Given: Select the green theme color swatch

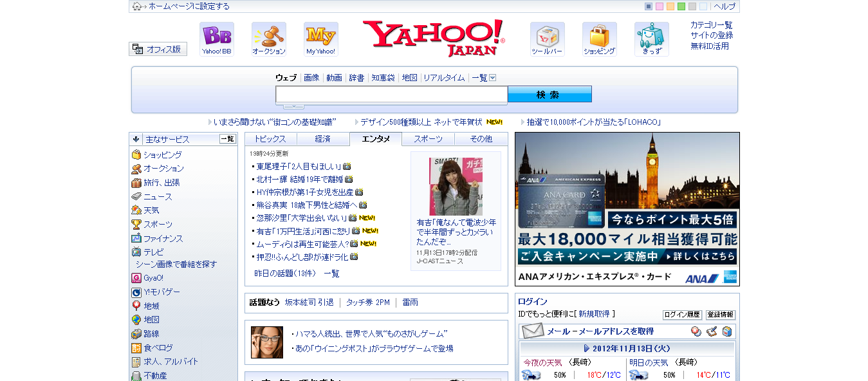Looking at the screenshot, I should [x=681, y=6].
